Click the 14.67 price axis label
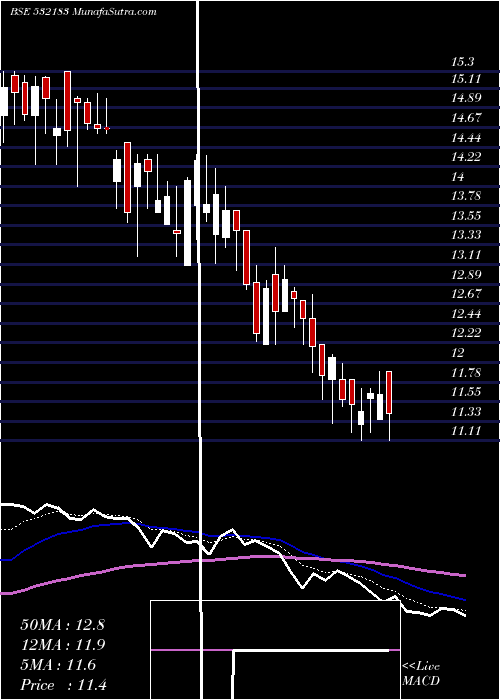 (467, 118)
